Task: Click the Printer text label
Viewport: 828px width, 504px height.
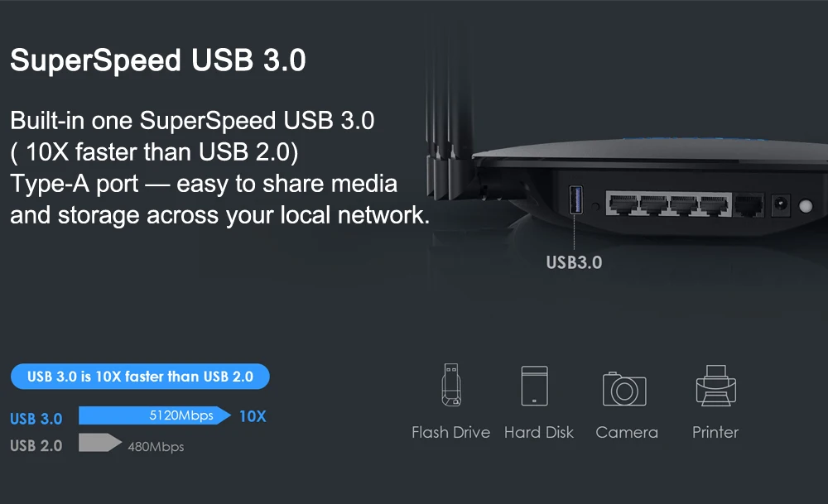Action: 715,432
